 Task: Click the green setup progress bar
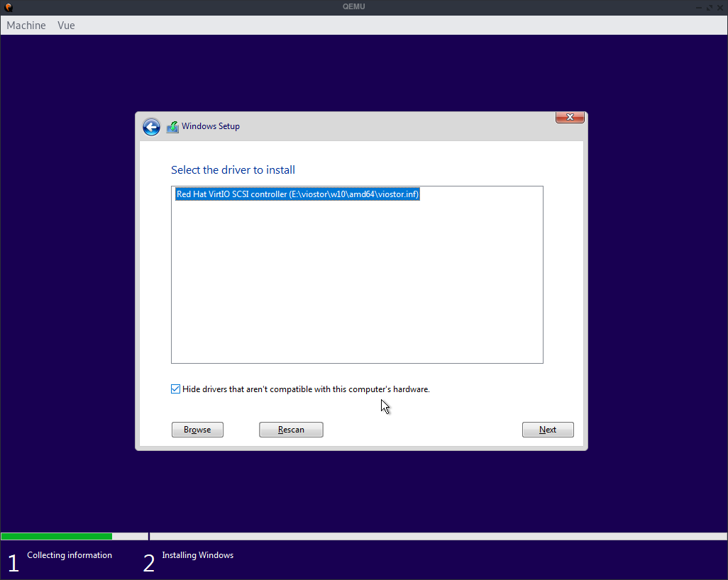(56, 536)
